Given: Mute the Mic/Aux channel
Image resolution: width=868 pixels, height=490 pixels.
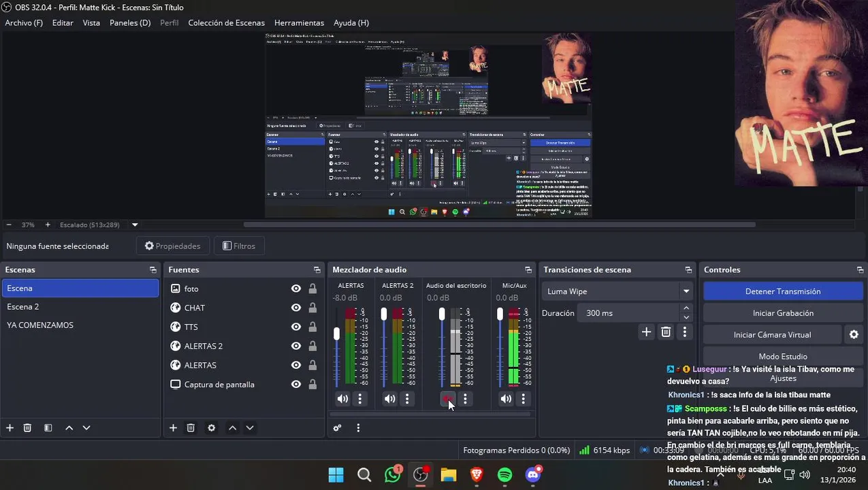Looking at the screenshot, I should (506, 399).
